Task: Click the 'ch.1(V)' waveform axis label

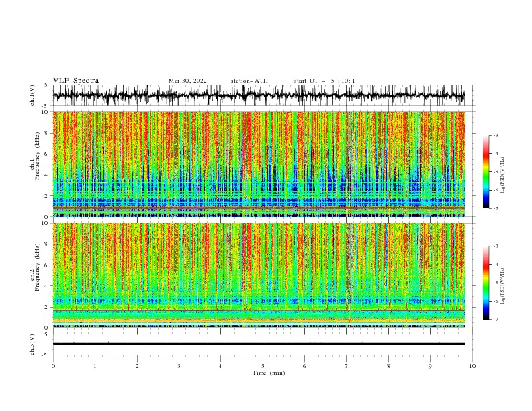Action: click(x=32, y=95)
